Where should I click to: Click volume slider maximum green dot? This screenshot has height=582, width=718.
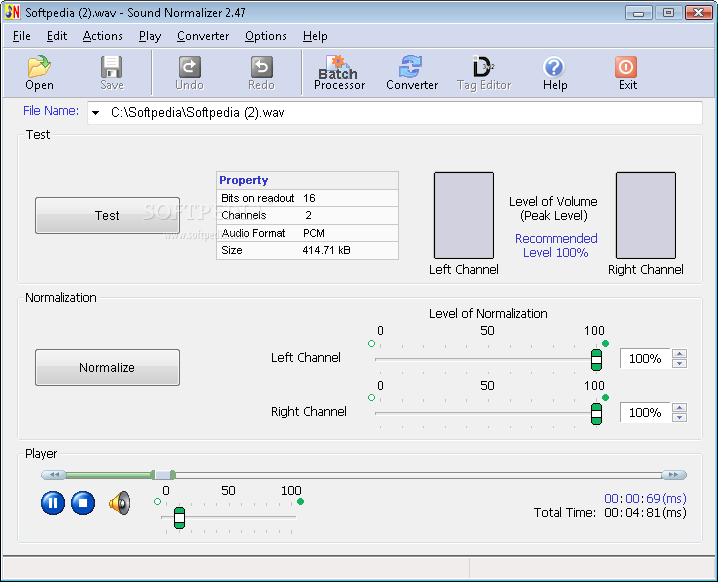[300, 501]
